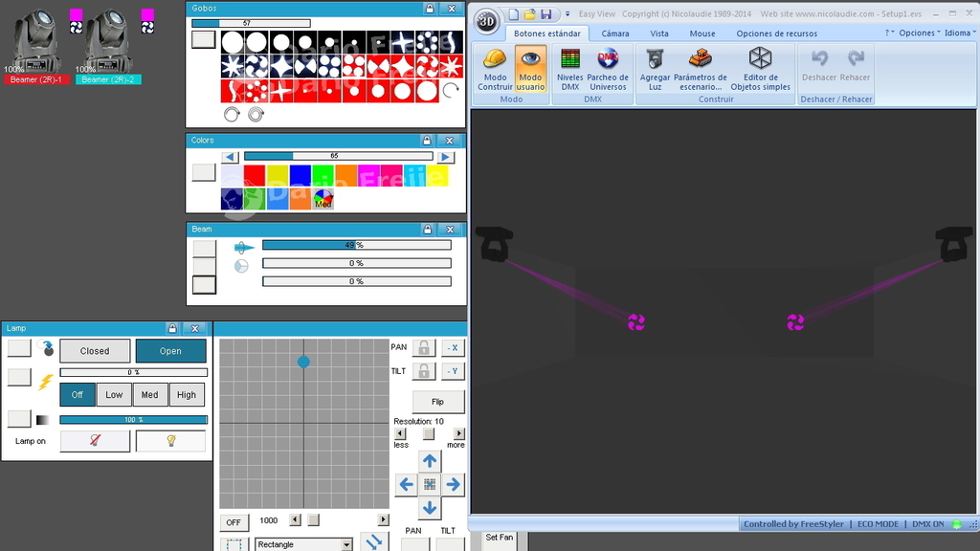Viewport: 980px width, 551px height.
Task: Switch to Modo usuario eye icon
Action: pyautogui.click(x=530, y=69)
